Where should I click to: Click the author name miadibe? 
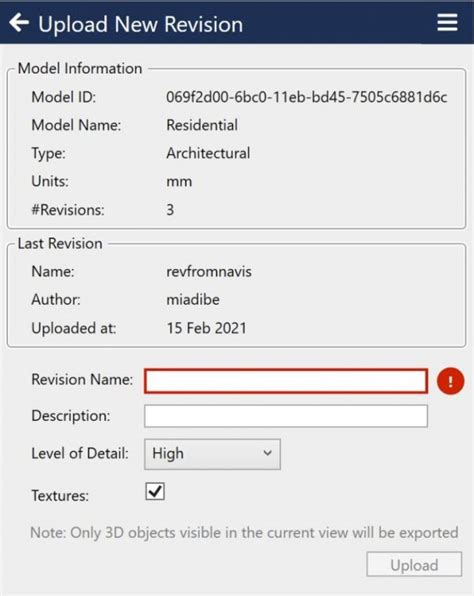[x=193, y=300]
